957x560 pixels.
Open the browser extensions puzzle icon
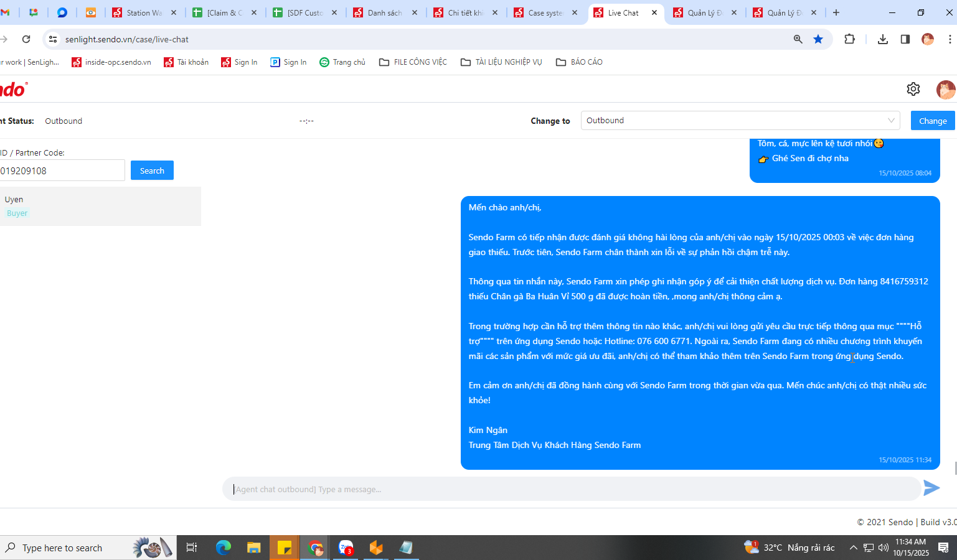coord(849,39)
